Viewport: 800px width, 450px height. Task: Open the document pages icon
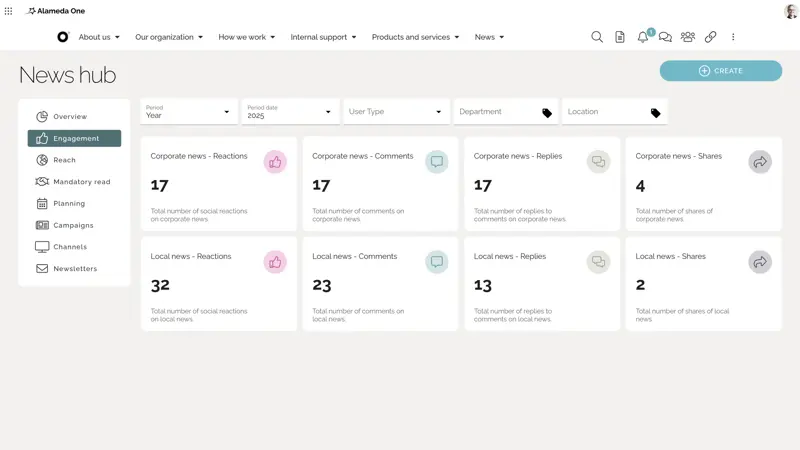pos(619,37)
